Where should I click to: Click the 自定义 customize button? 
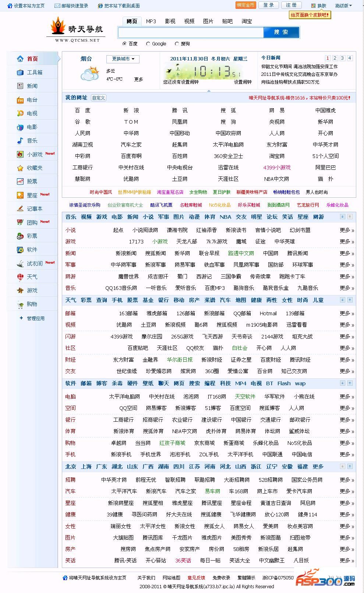[x=99, y=98]
